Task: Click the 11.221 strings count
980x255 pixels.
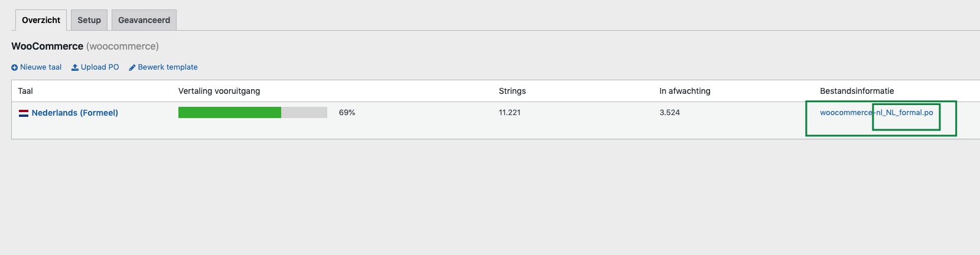Action: point(509,112)
